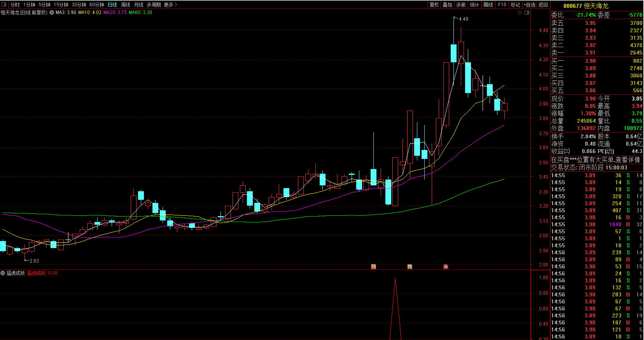This screenshot has width=644, height=340.
Task: Click the 卖五 ask price 3.95
Action: pyautogui.click(x=590, y=23)
